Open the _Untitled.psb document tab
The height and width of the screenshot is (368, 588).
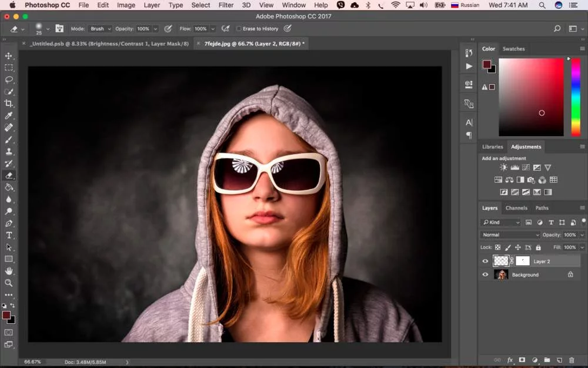(x=109, y=44)
